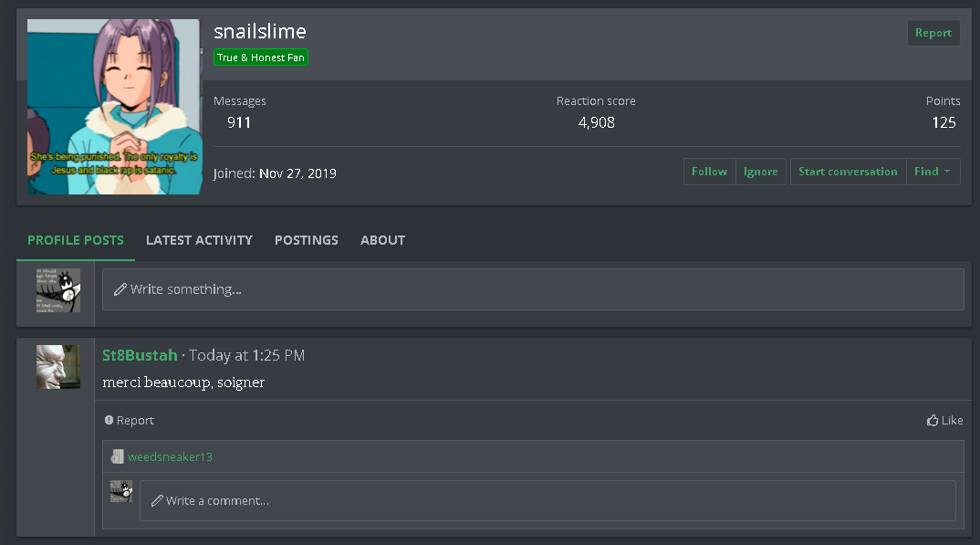Open the Postings tab
Viewport: 980px width, 545px height.
[x=307, y=240]
